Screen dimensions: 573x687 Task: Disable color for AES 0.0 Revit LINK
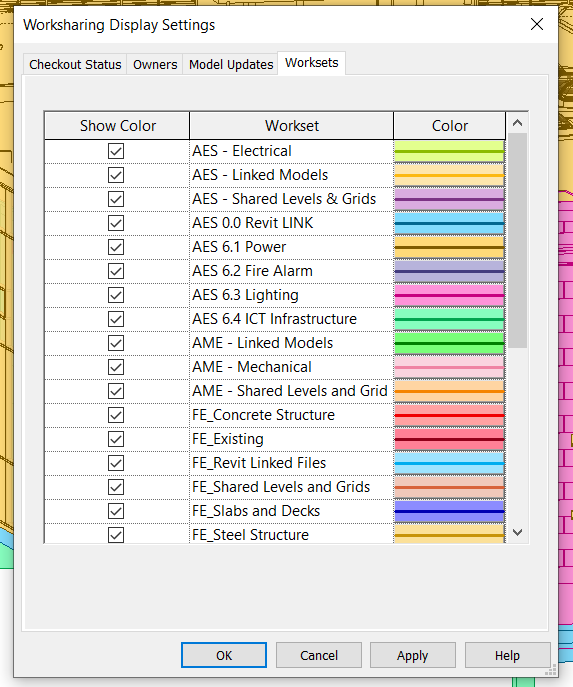[x=116, y=223]
